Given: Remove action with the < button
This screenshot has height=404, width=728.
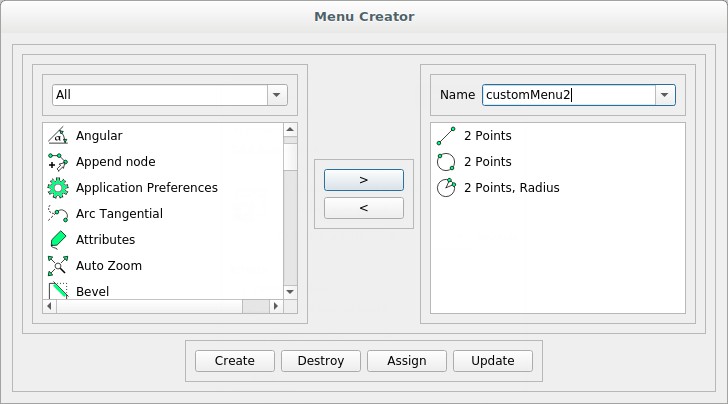Looking at the screenshot, I should [x=364, y=208].
